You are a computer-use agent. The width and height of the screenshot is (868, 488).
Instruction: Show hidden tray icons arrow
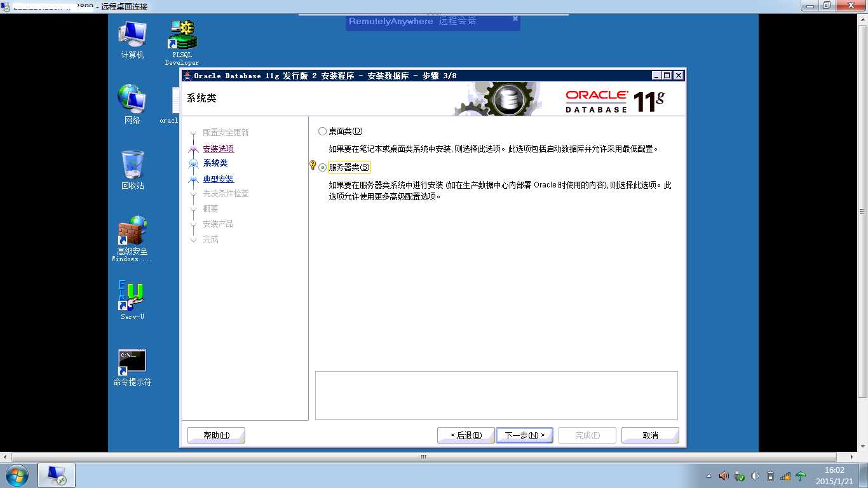[709, 476]
